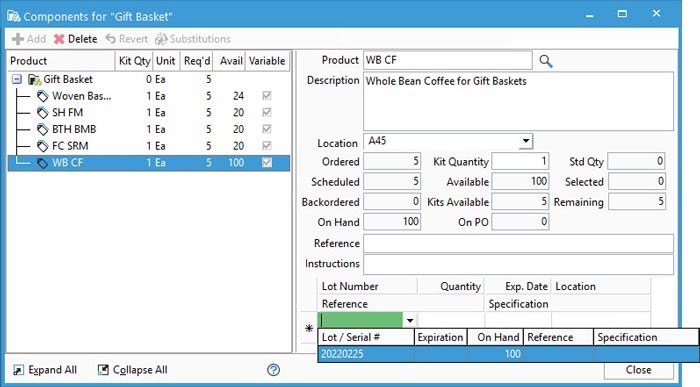Click the Gift Basket kit icon
This screenshot has height=387, width=700.
pos(34,79)
